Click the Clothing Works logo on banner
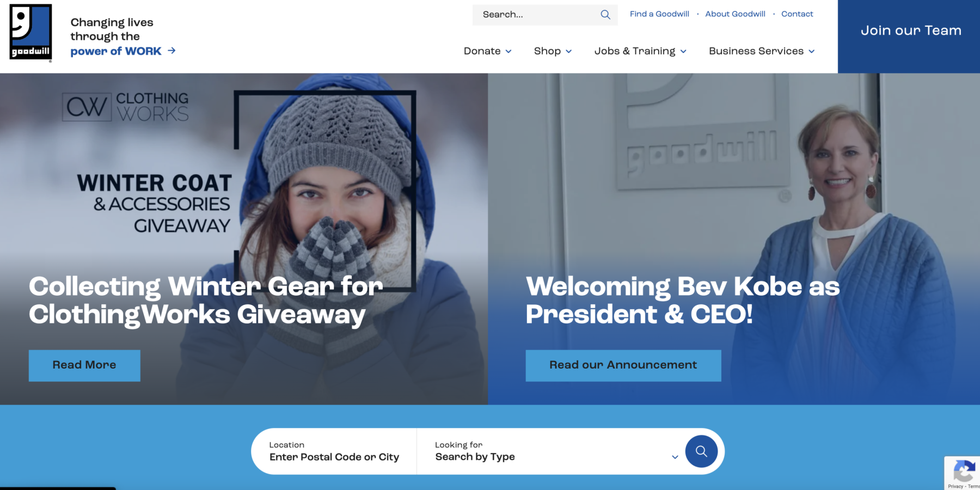The image size is (980, 490). click(x=126, y=107)
